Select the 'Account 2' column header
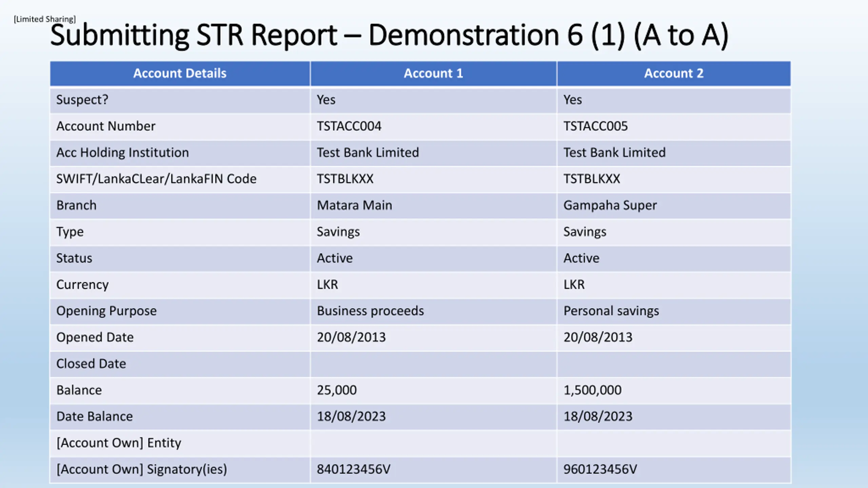The width and height of the screenshot is (868, 488). coord(674,73)
